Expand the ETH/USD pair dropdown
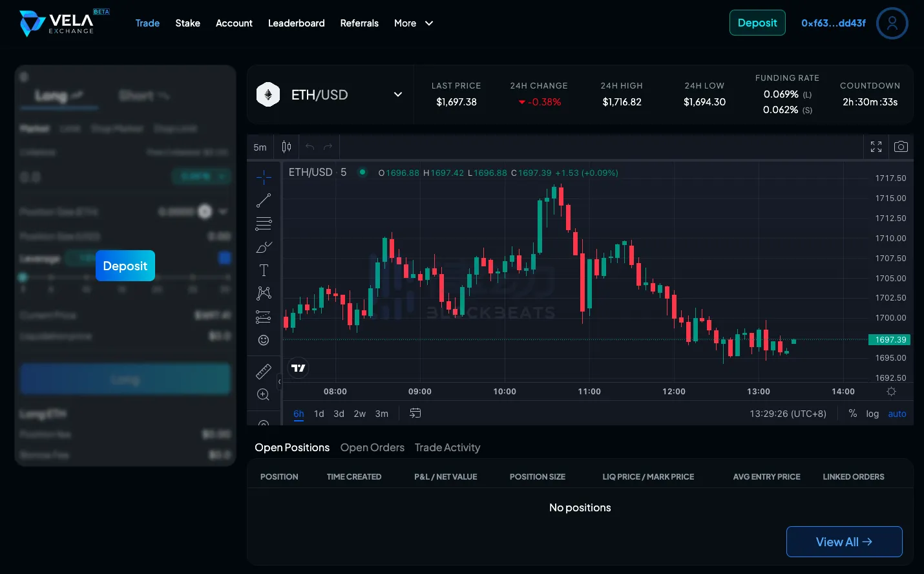This screenshot has width=924, height=574. (398, 94)
